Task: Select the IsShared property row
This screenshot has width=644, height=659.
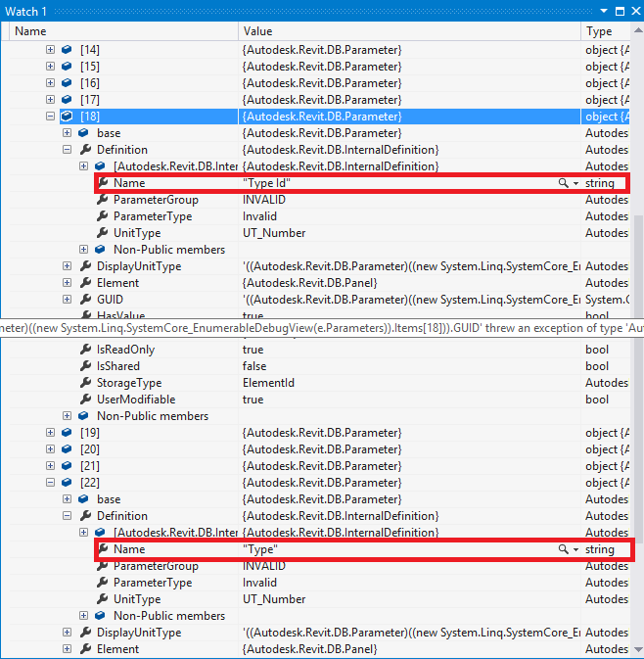Action: click(x=320, y=366)
